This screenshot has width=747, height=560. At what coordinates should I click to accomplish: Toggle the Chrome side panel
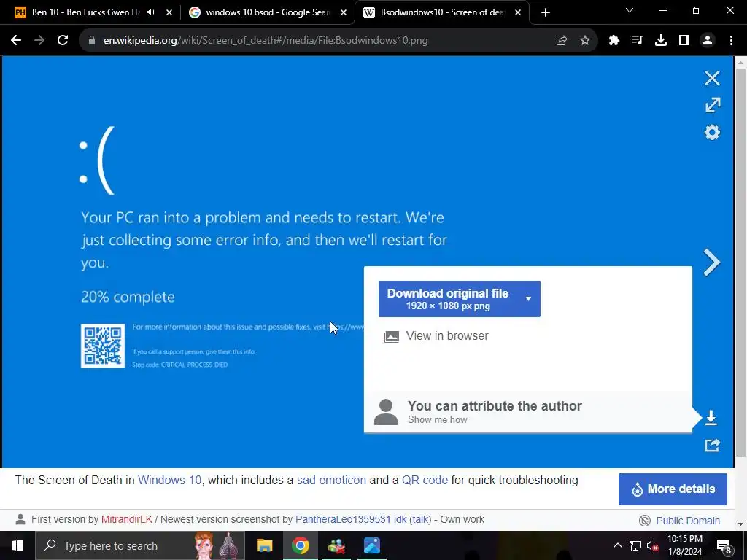point(684,41)
